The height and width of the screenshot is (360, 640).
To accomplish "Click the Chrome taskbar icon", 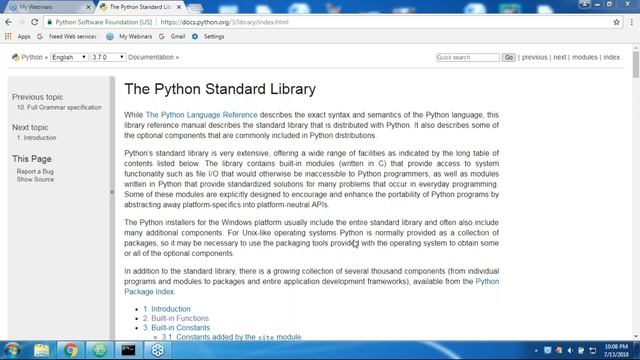I will pyautogui.click(x=70, y=350).
